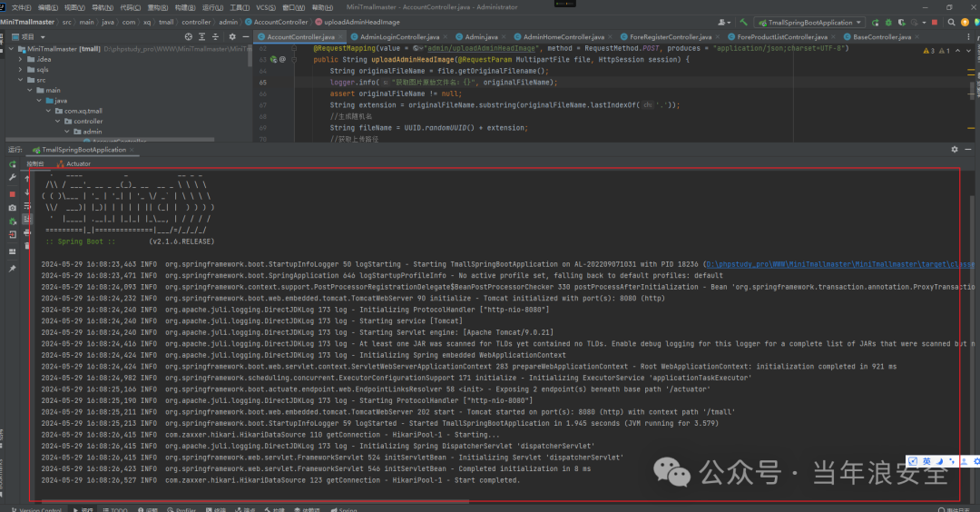Screen dimensions: 980x512
Task: Click the editor vertical scrollbar thumb
Action: [x=971, y=89]
